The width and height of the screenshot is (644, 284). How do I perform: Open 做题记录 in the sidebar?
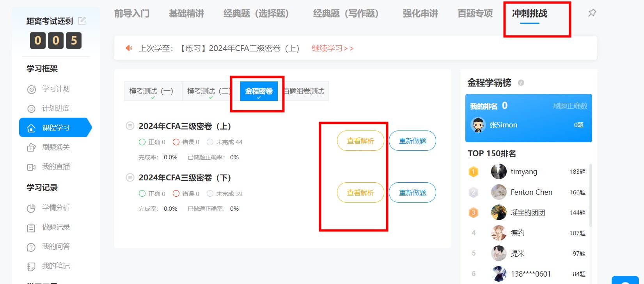point(56,227)
